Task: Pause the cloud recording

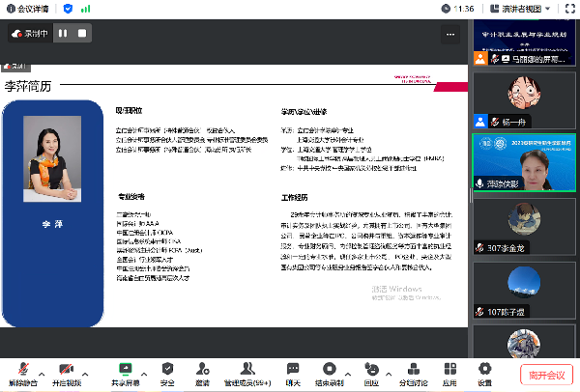Action: click(63, 33)
